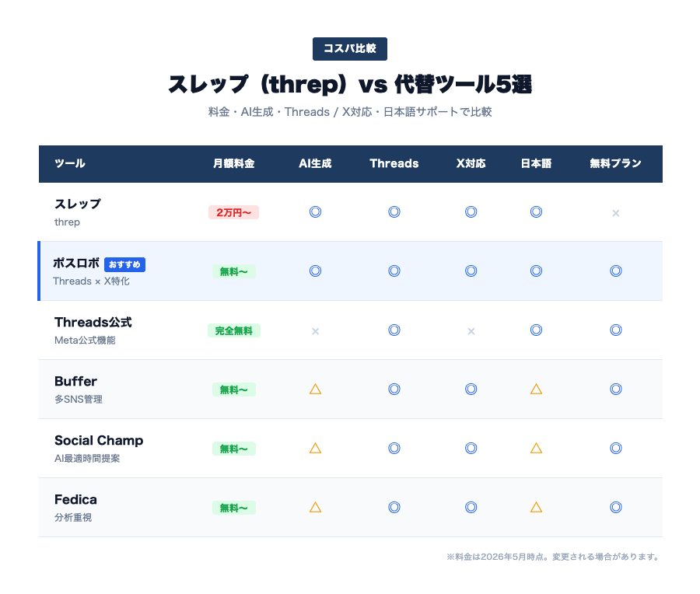
Task: Select the Social Champ tool name
Action: (x=99, y=441)
